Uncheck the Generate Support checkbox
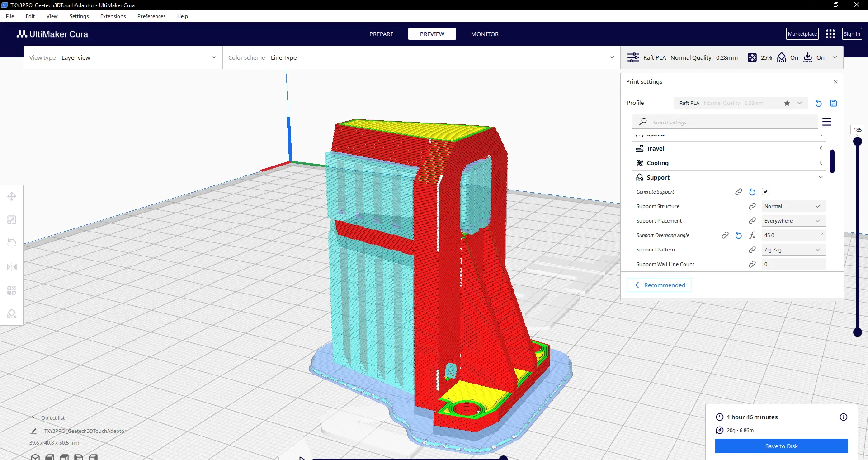This screenshot has width=868, height=460. coord(765,192)
